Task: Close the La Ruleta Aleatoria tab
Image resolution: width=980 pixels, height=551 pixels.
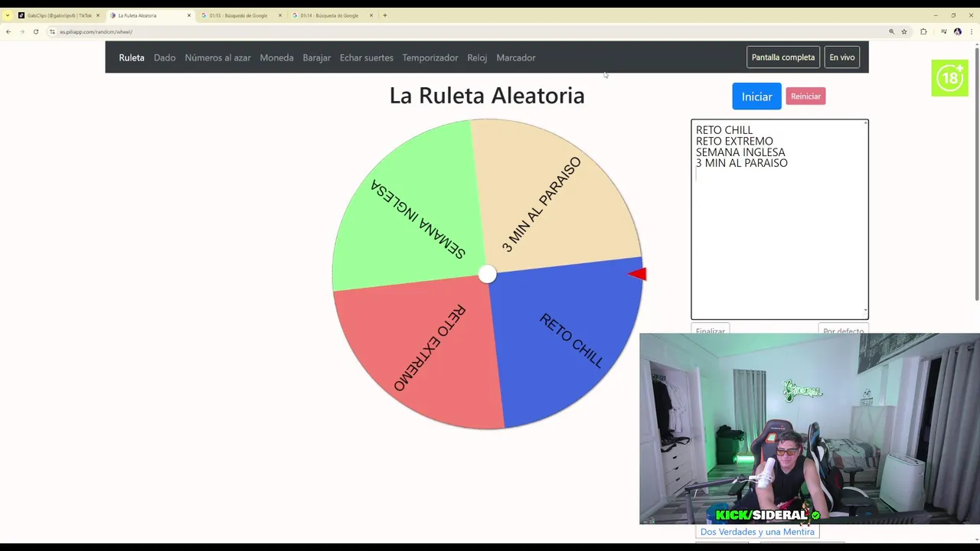Action: (188, 15)
